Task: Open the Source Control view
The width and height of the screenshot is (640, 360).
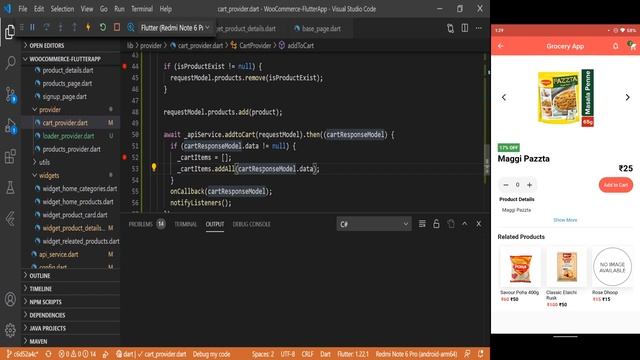Action: tap(10, 94)
